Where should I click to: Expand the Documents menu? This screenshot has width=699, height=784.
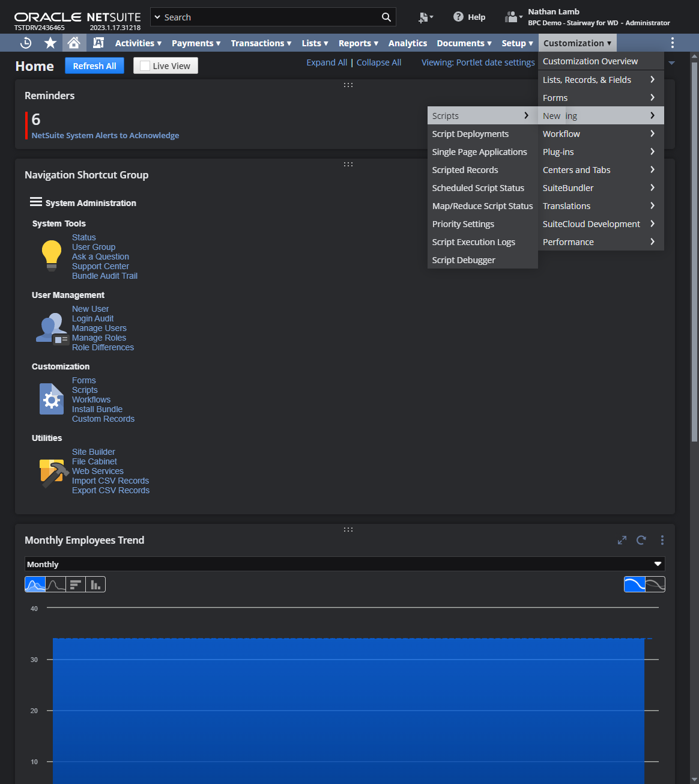coord(464,43)
